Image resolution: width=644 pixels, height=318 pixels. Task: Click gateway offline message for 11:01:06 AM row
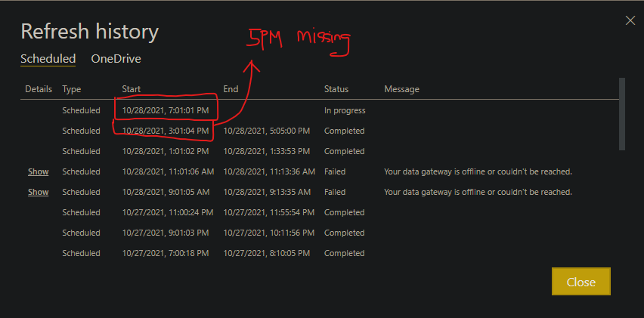point(478,171)
